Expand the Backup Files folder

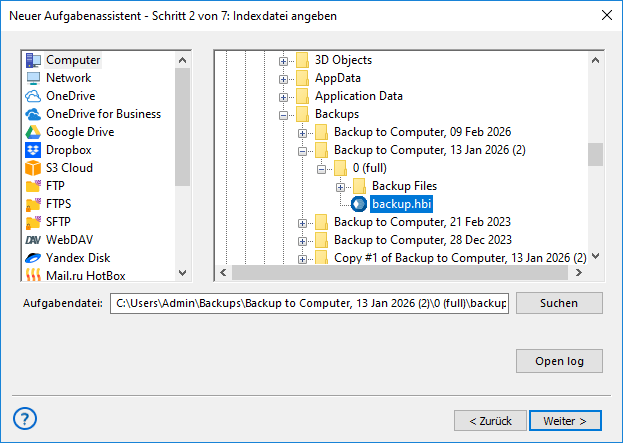[341, 187]
